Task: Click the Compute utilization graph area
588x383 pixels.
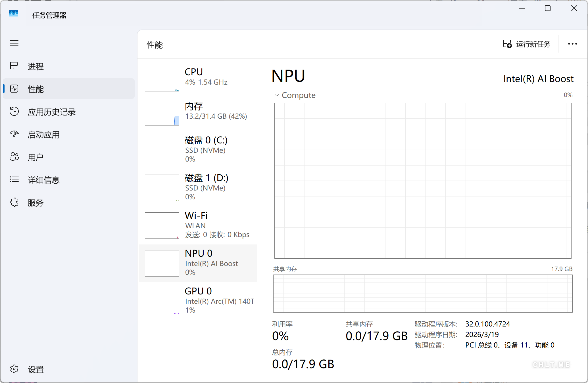Action: tap(423, 181)
